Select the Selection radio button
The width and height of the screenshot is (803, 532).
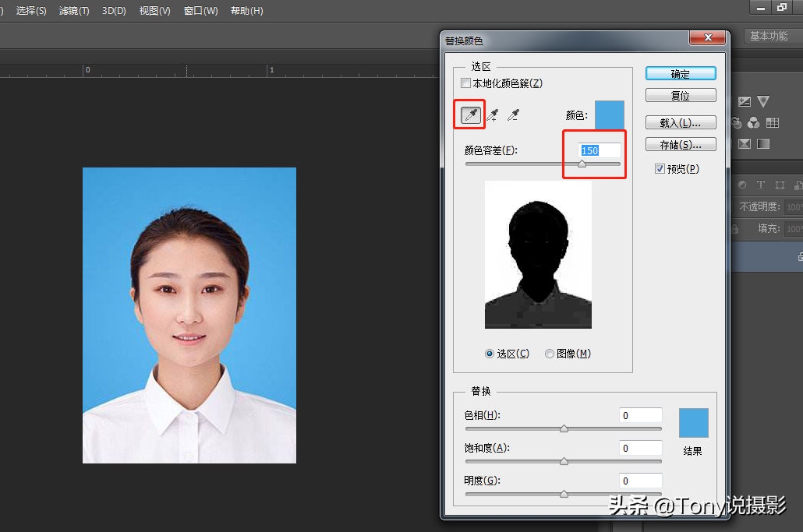(x=490, y=354)
